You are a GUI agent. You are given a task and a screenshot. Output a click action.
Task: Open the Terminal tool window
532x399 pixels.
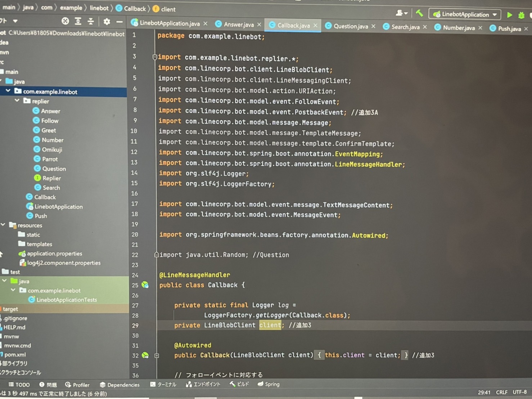click(163, 384)
